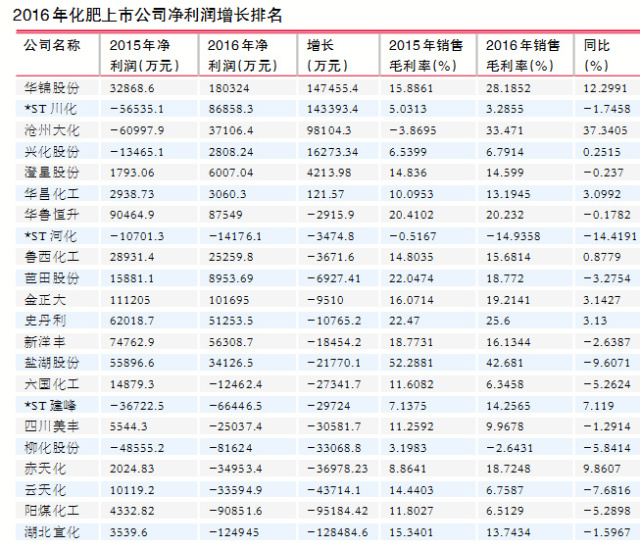Screen dimensions: 640x548
Task: Click 鲁西化工 2016 profit 25259.8
Action: coord(231,257)
